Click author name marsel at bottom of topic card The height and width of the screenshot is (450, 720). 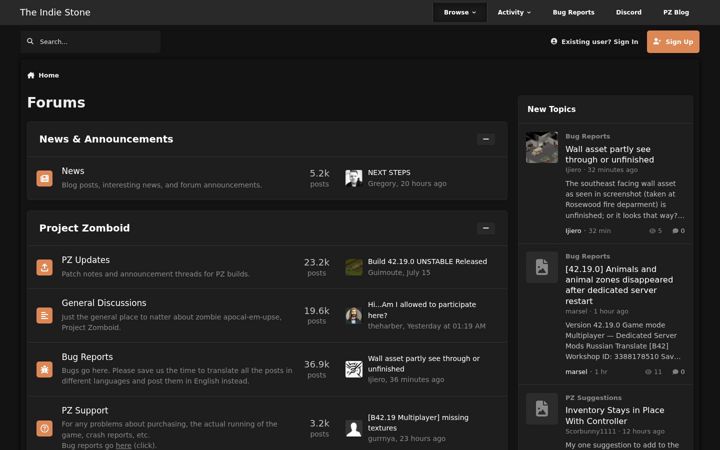[576, 372]
